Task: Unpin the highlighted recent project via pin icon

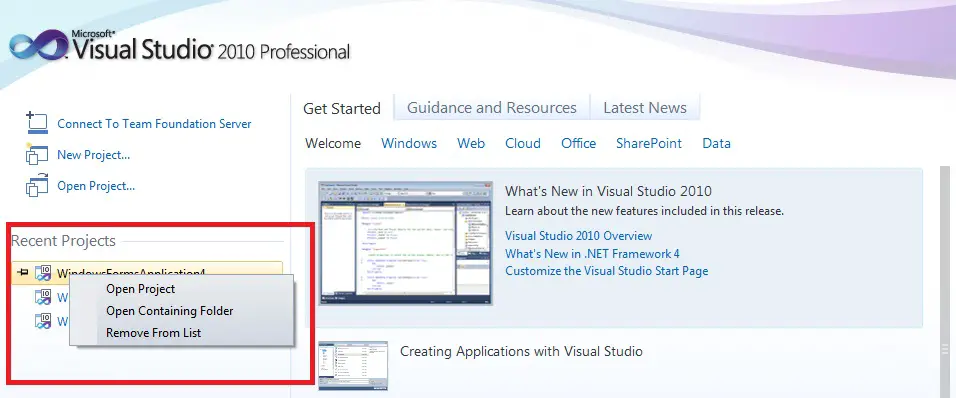Action: coord(23,271)
